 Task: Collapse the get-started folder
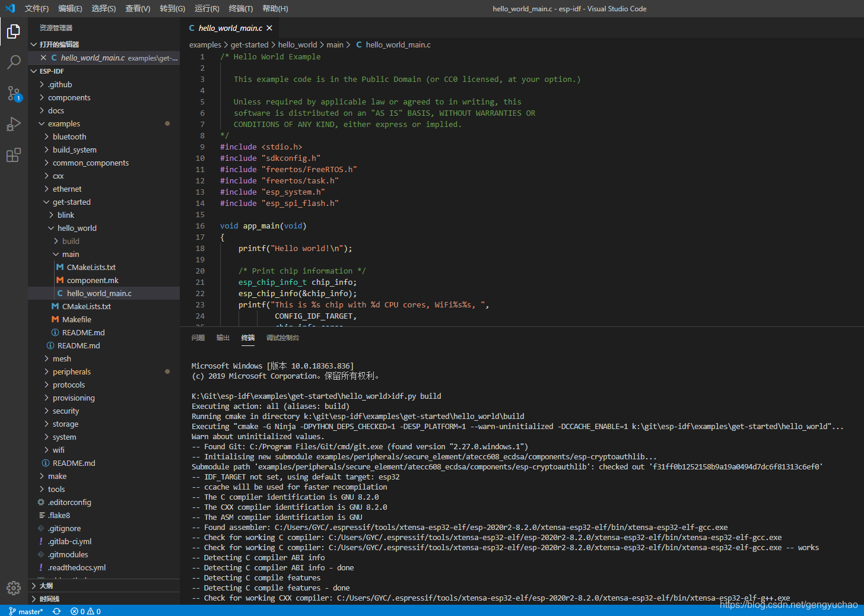pyautogui.click(x=104, y=202)
